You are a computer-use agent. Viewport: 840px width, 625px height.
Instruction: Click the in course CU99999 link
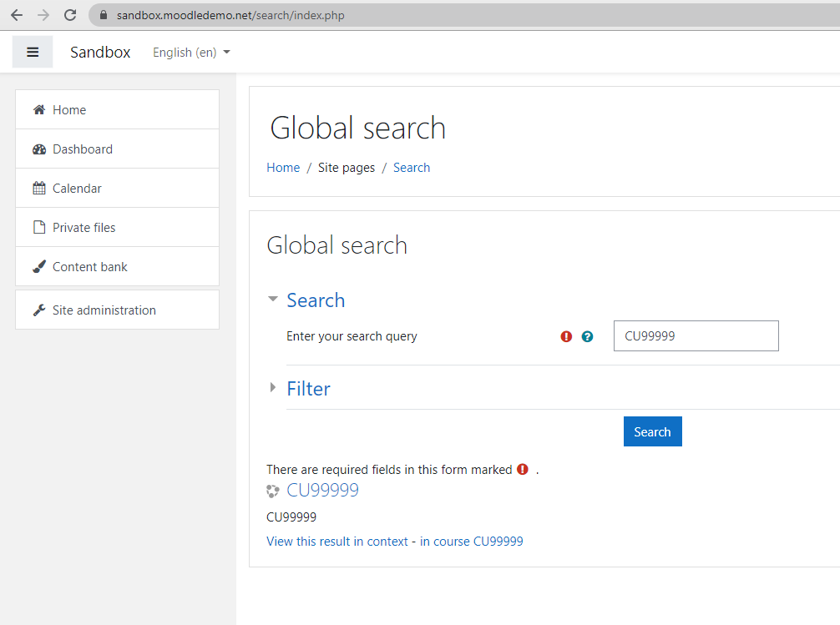(472, 542)
